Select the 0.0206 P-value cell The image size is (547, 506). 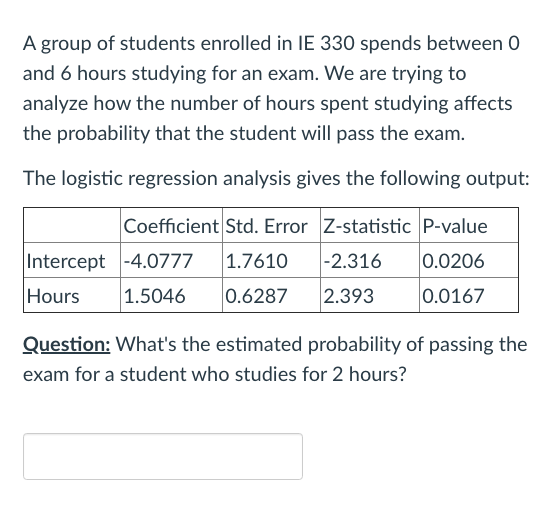[469, 260]
